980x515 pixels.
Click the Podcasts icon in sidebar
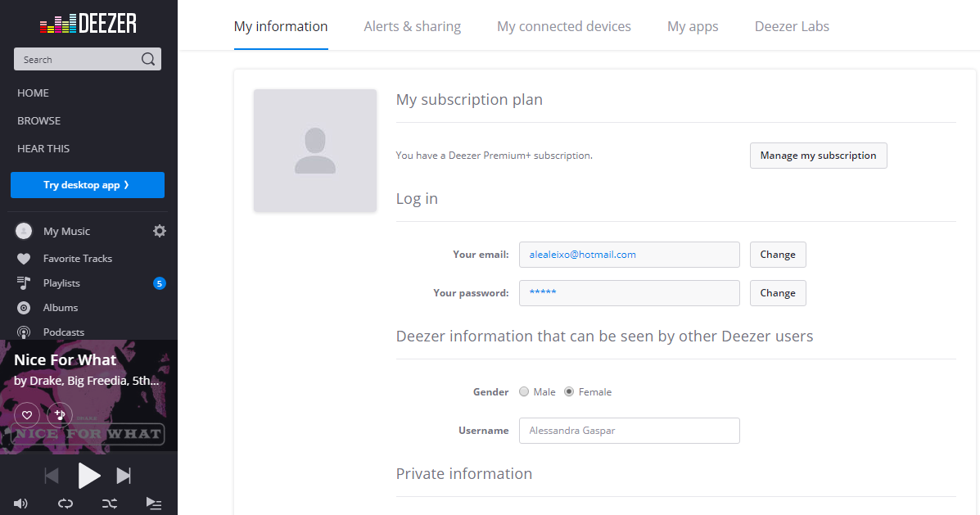point(24,332)
